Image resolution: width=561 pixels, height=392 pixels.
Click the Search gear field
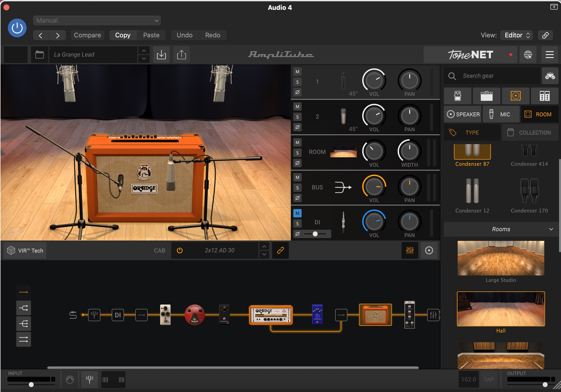[492, 76]
